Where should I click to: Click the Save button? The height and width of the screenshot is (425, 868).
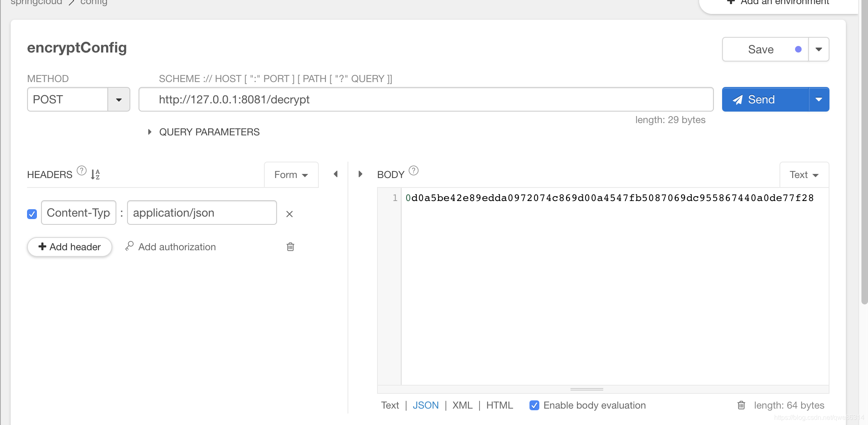pyautogui.click(x=765, y=49)
